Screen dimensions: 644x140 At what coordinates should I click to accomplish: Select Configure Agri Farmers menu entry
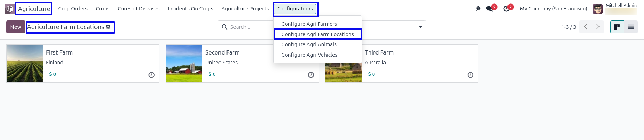point(309,24)
